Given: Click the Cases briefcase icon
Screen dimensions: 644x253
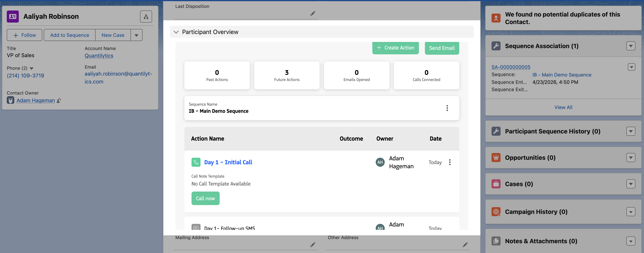Looking at the screenshot, I should tap(496, 184).
